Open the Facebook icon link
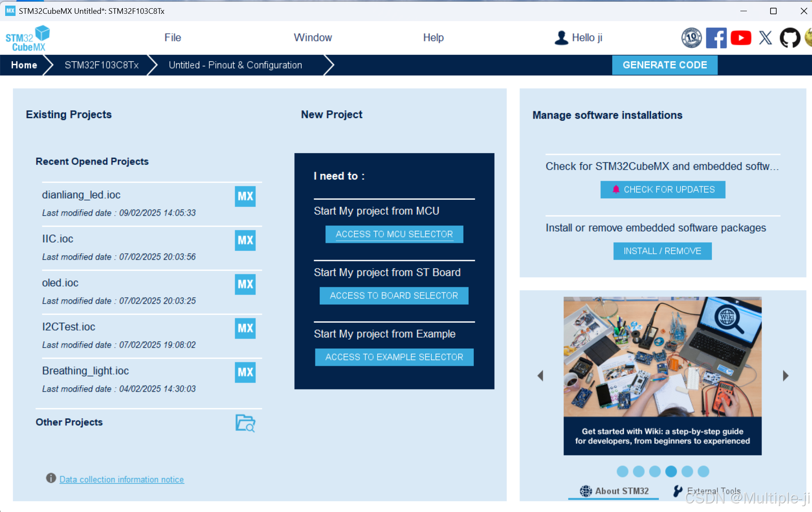The height and width of the screenshot is (512, 812). (x=716, y=38)
